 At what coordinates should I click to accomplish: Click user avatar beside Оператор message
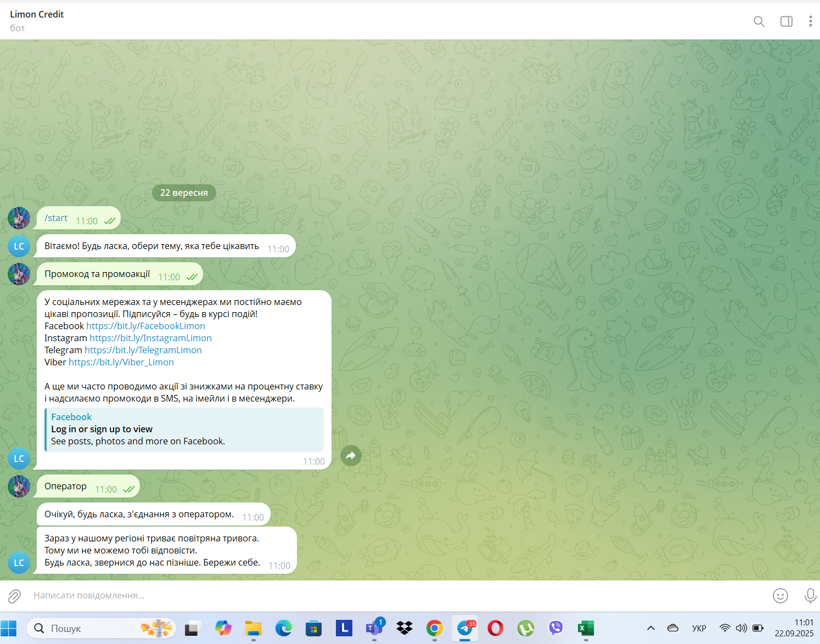[19, 487]
